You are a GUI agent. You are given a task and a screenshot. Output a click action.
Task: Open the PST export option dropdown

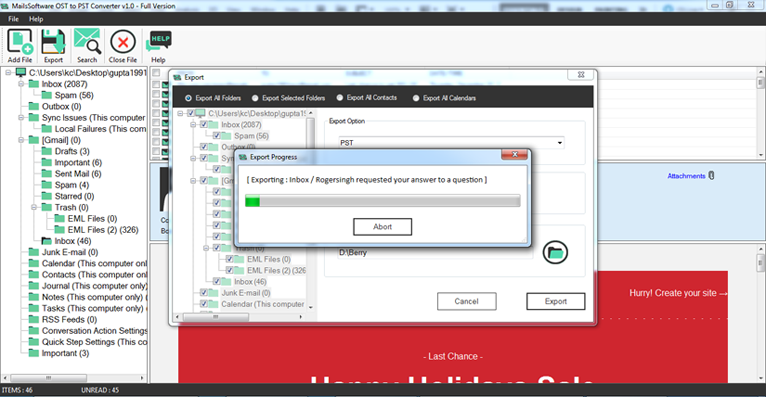pos(451,143)
